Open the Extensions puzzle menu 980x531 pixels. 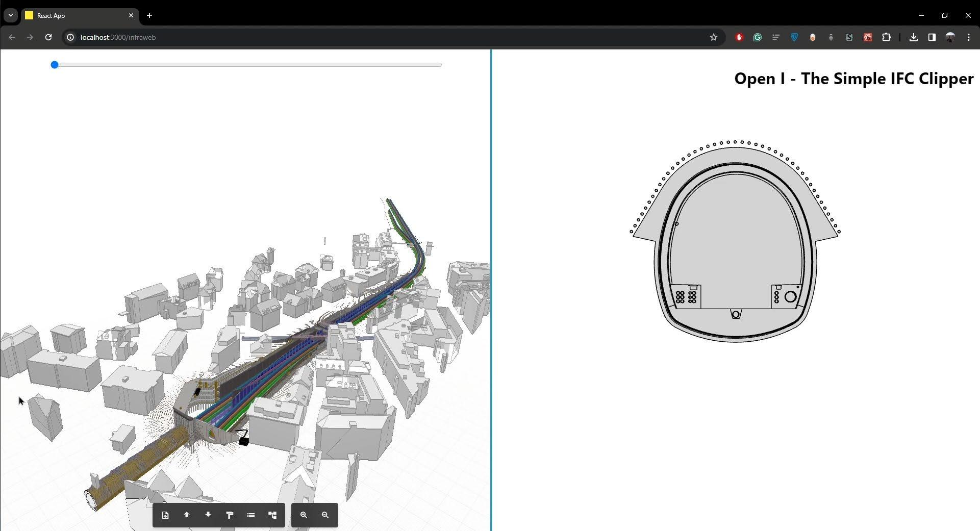[887, 37]
